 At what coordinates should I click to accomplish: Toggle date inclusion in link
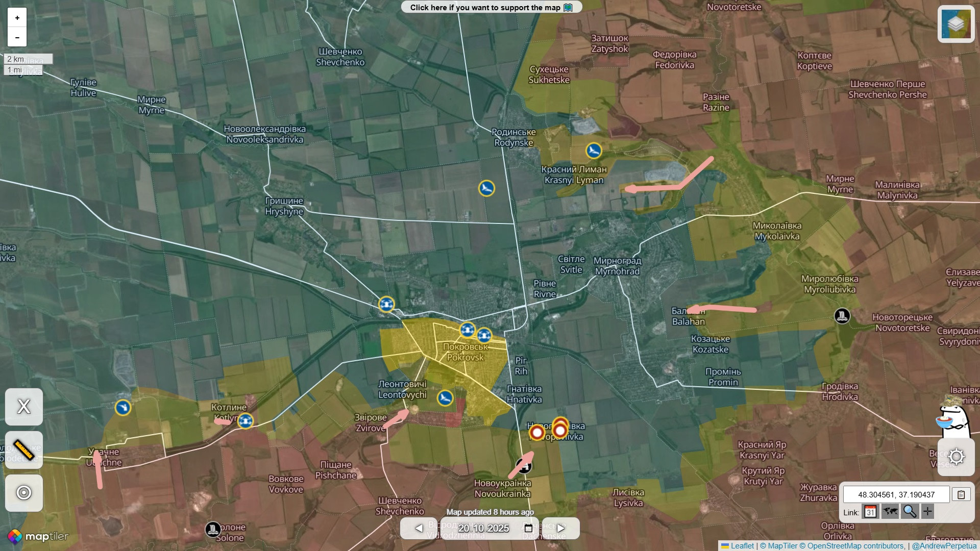click(x=870, y=512)
